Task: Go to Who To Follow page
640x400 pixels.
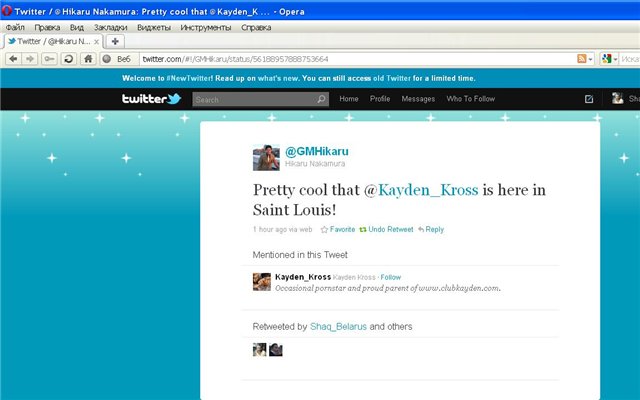Action: pos(470,99)
